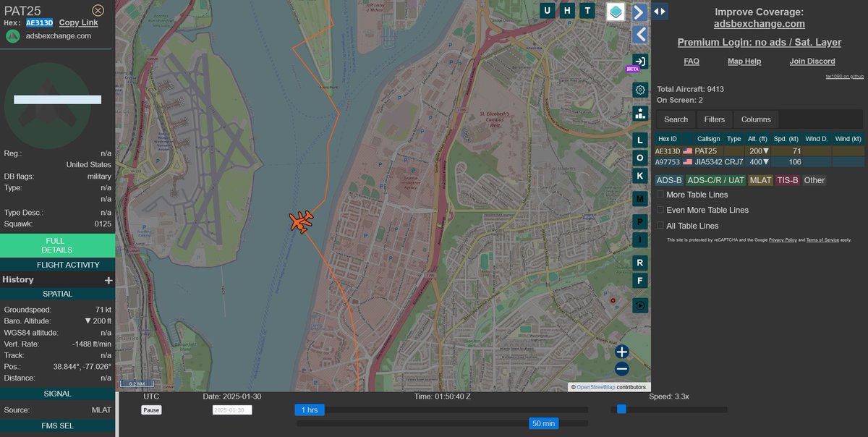Click the login BETA icon
Viewport: 868px width, 437px height.
(639, 61)
